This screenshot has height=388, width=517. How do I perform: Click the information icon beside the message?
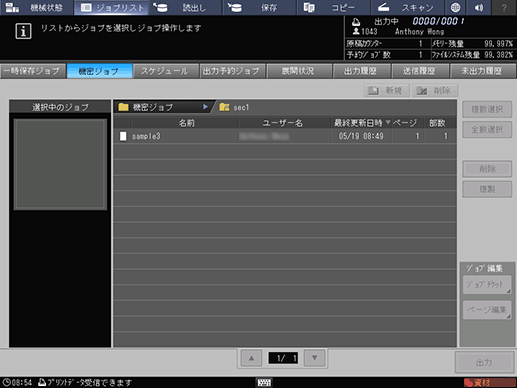tap(23, 31)
